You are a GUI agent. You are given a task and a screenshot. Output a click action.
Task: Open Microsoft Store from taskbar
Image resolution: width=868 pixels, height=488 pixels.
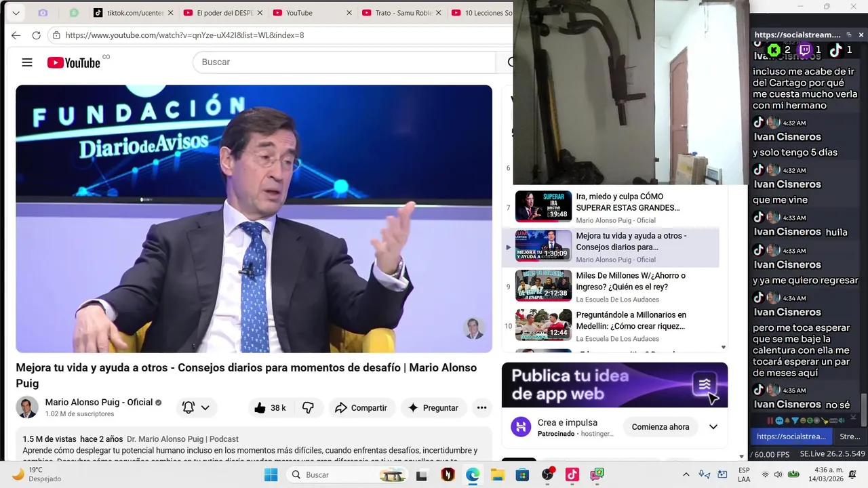[x=522, y=474]
